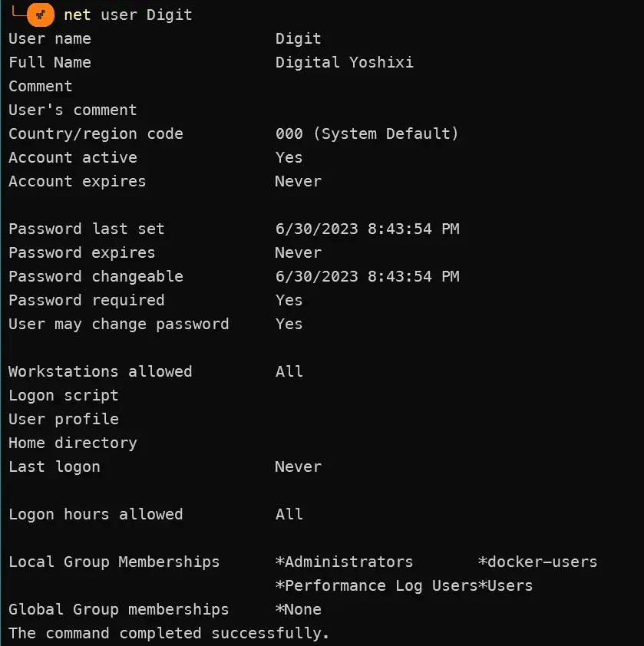Click the 'User name' label
644x646 pixels.
[x=50, y=38]
